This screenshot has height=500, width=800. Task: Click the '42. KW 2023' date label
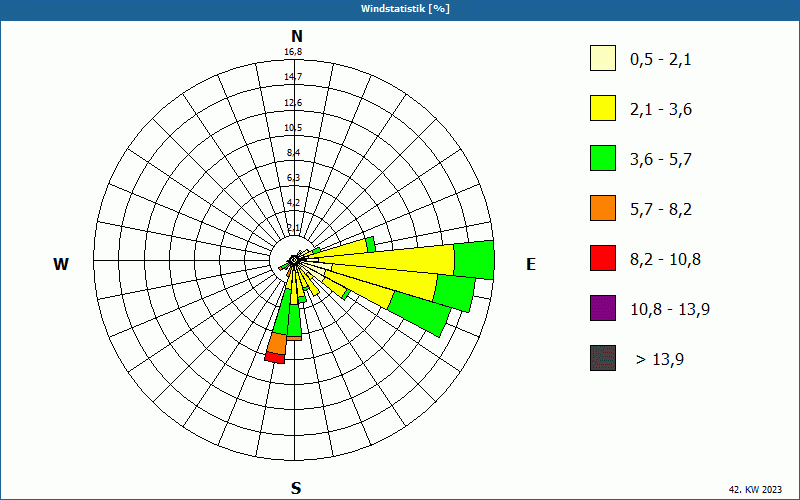755,489
